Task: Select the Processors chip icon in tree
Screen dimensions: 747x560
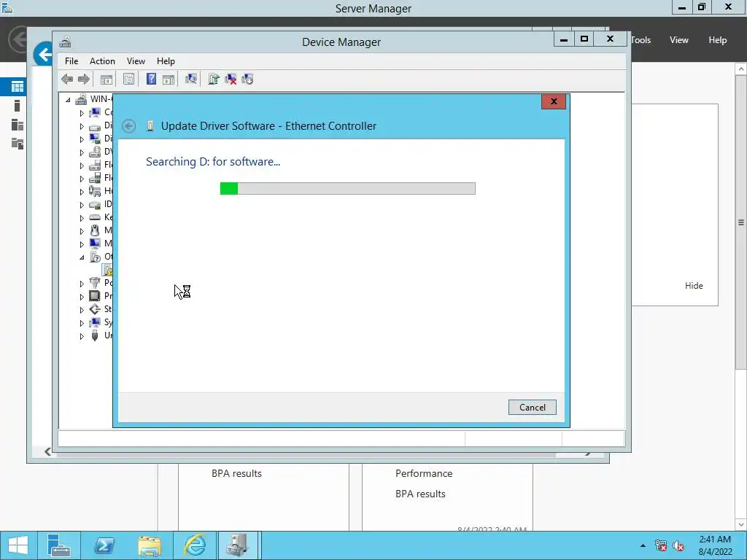Action: 95,296
